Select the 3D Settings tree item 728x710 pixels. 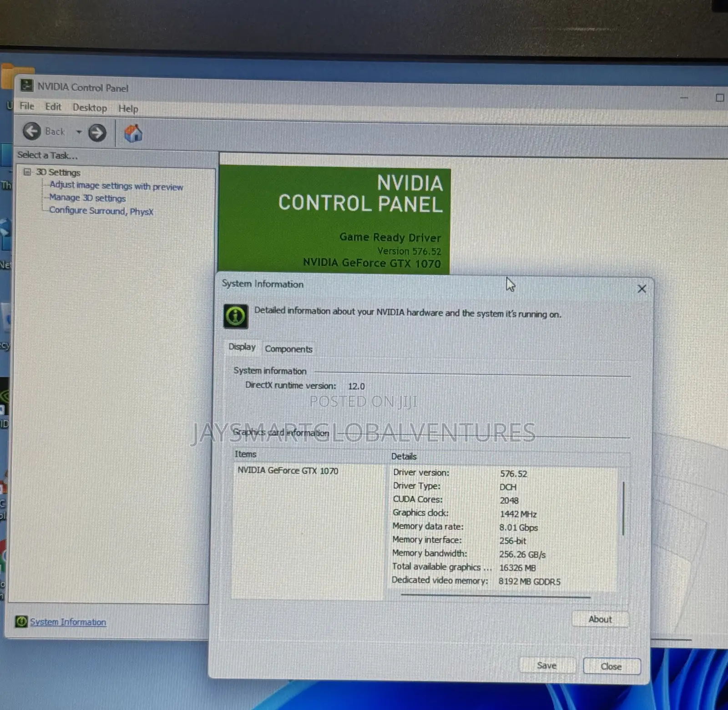[x=58, y=172]
